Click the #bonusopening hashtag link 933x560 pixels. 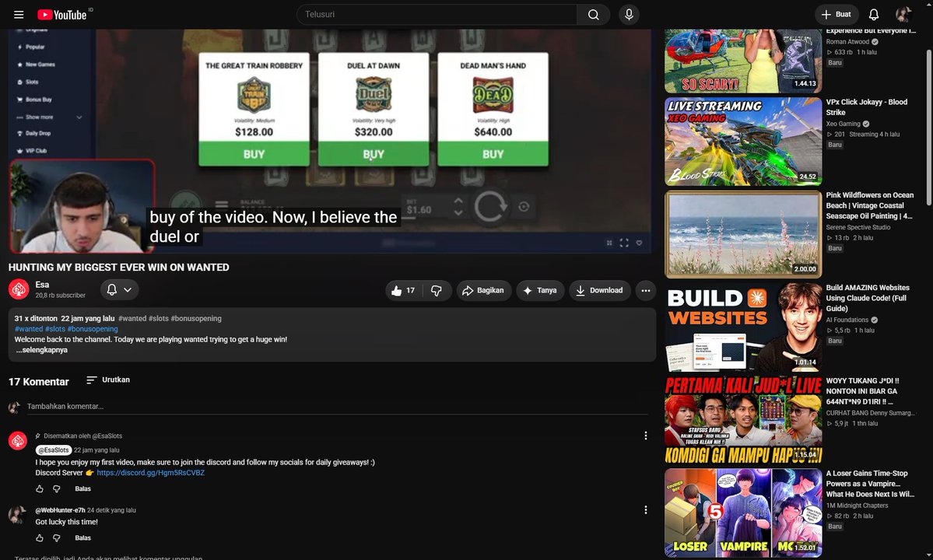coord(93,329)
